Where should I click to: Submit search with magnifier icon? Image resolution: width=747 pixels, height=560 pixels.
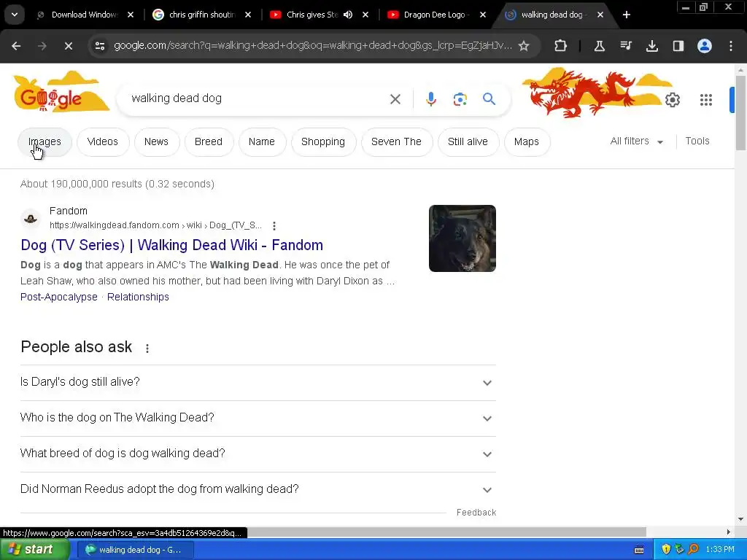point(489,99)
